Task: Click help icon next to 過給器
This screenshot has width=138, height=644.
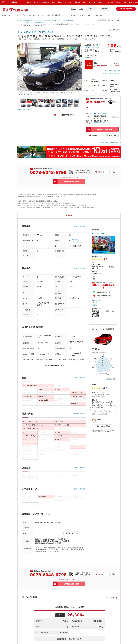Action: (x=60, y=298)
